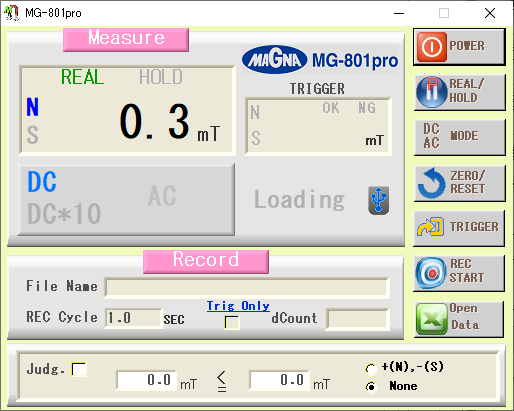The image size is (514, 411).
Task: Click the USB connection icon
Action: (x=379, y=200)
